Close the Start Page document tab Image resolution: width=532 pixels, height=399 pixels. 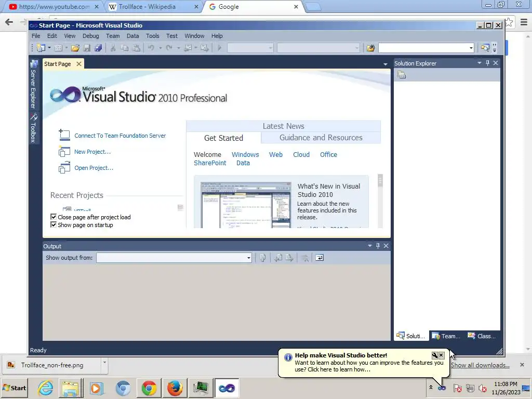[x=79, y=64]
